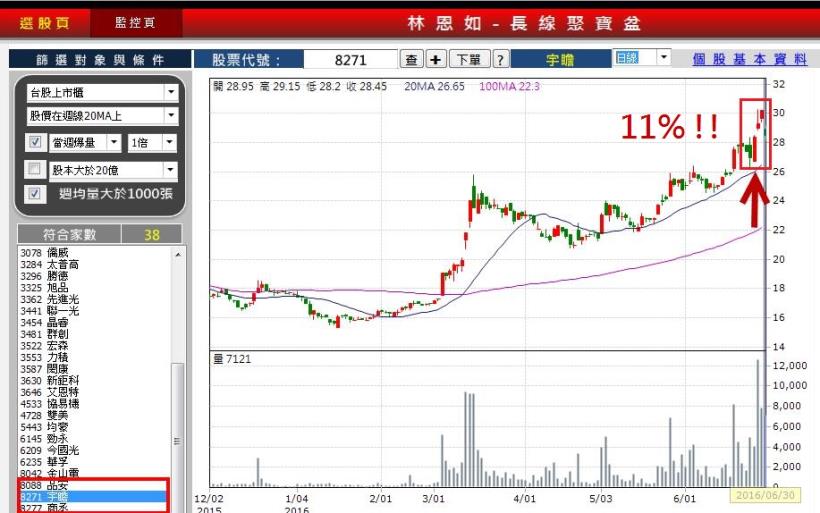Image resolution: width=820 pixels, height=513 pixels.
Task: Select stock 3296 勝德
Action: [44, 276]
